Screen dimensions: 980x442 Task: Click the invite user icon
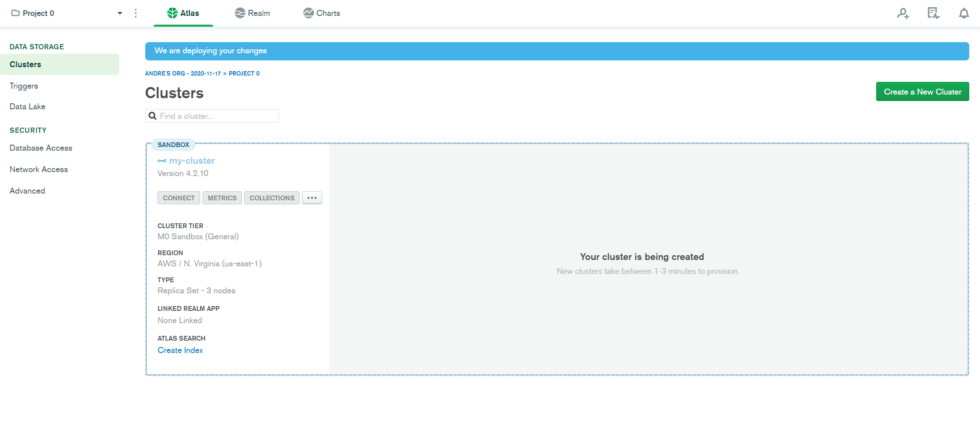903,14
